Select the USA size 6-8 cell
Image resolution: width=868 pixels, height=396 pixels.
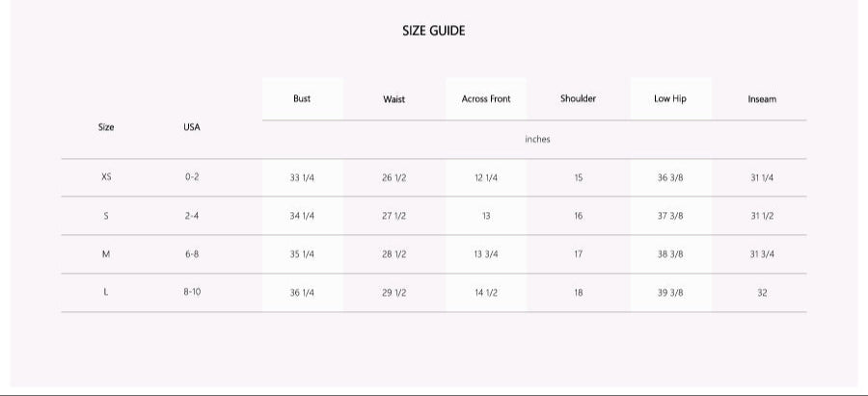pos(192,254)
